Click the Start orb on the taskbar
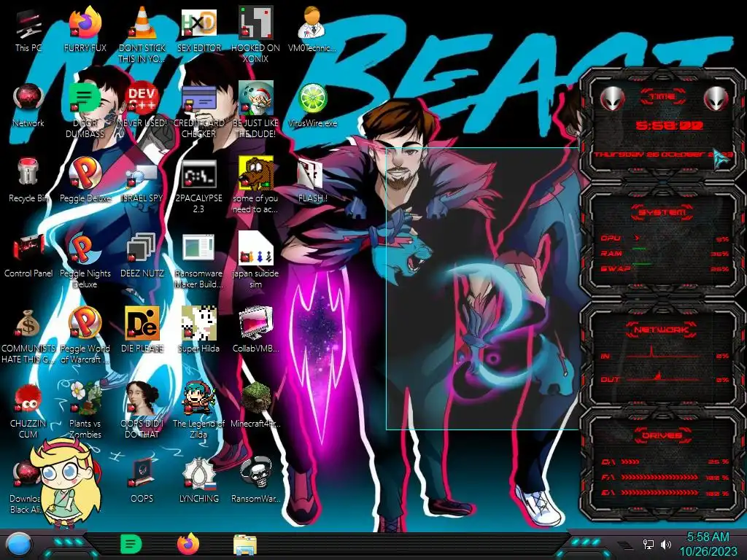 pos(20,545)
